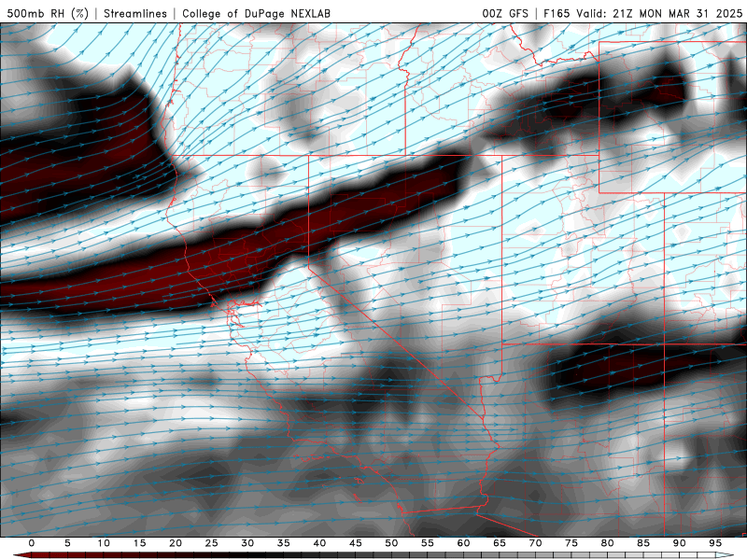Click the 55 label on the color scale
Viewport: 747px width, 560px height.
428,543
